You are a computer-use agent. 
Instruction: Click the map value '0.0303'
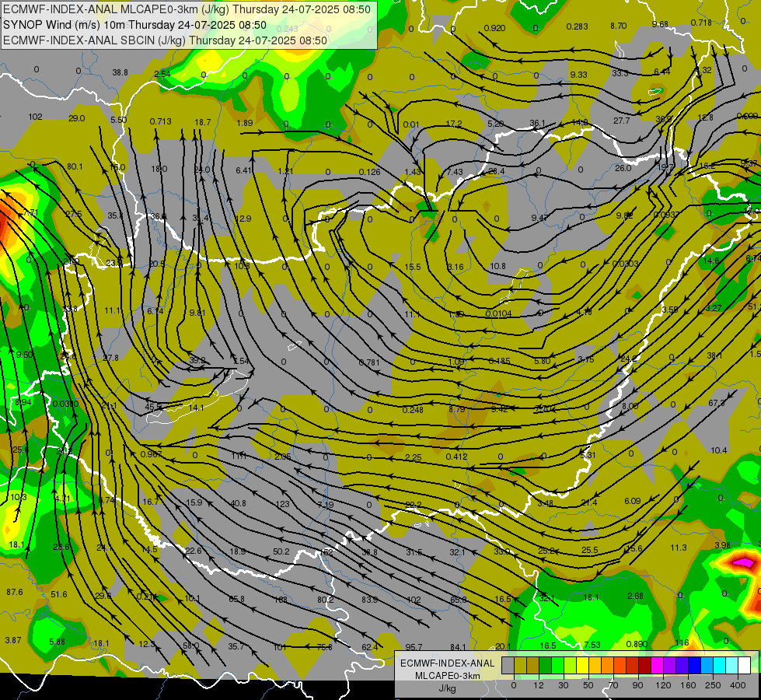click(x=626, y=264)
